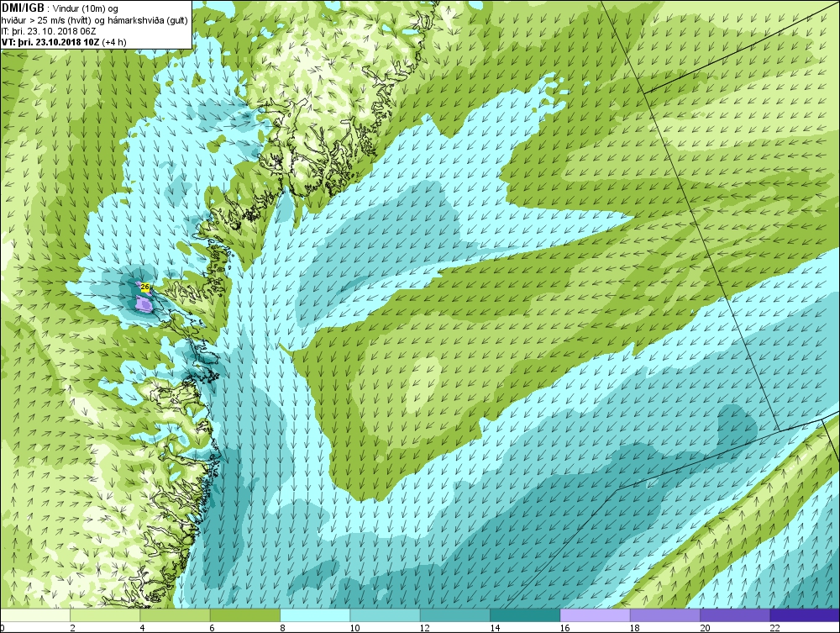Click the 4–6 m/s green legend swatch
The height and width of the screenshot is (633, 840).
click(176, 615)
